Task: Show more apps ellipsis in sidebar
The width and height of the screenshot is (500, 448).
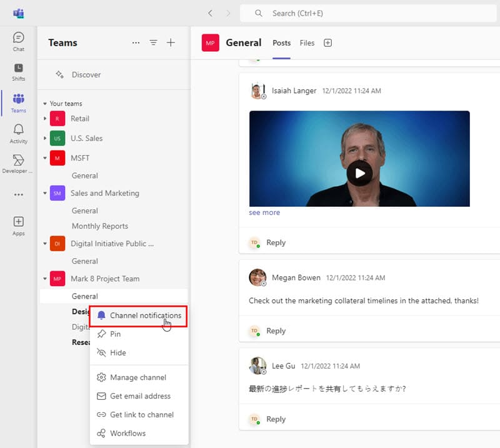Action: click(19, 194)
